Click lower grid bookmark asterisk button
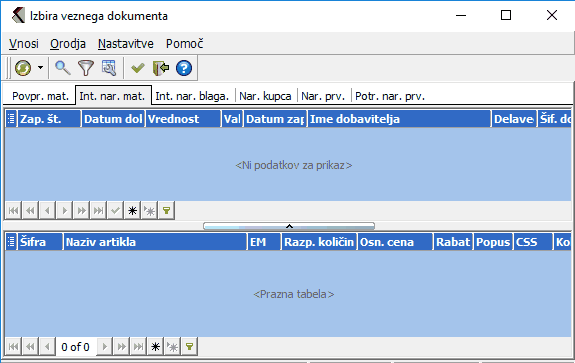Screen dimensions: 575x363 [x=155, y=346]
